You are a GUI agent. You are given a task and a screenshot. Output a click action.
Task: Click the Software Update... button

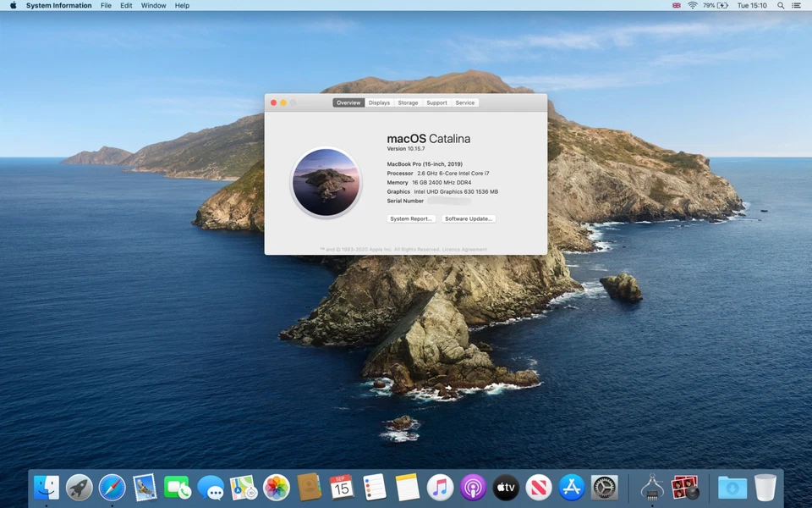(469, 218)
